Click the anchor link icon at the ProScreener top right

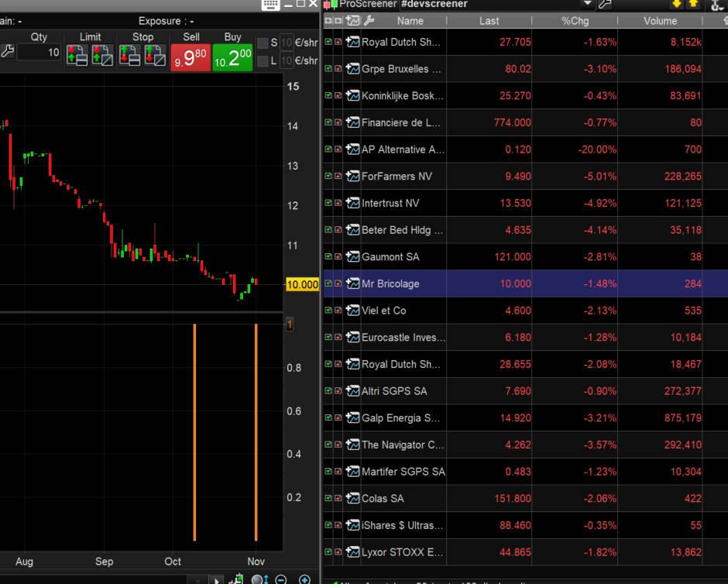(717, 5)
